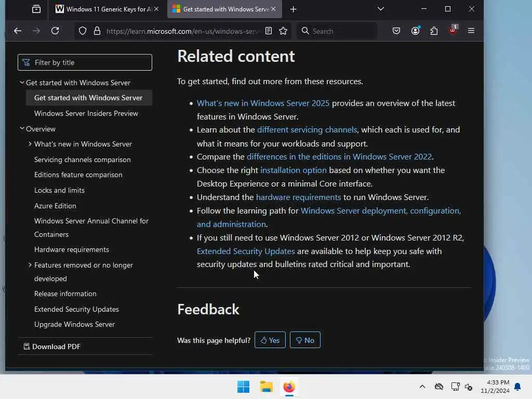Open OneDrive cloud tray icon
This screenshot has height=399, width=532.
[439, 387]
